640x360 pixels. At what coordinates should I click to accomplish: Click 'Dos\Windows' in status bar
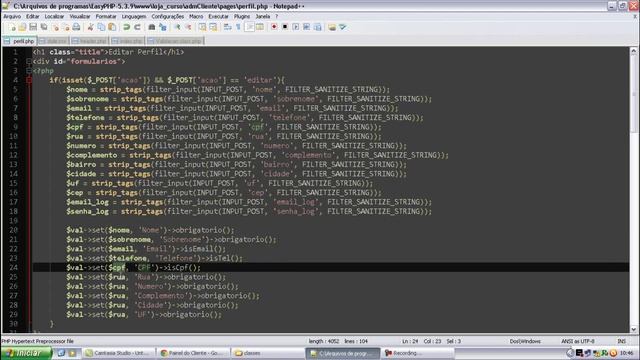click(x=525, y=341)
